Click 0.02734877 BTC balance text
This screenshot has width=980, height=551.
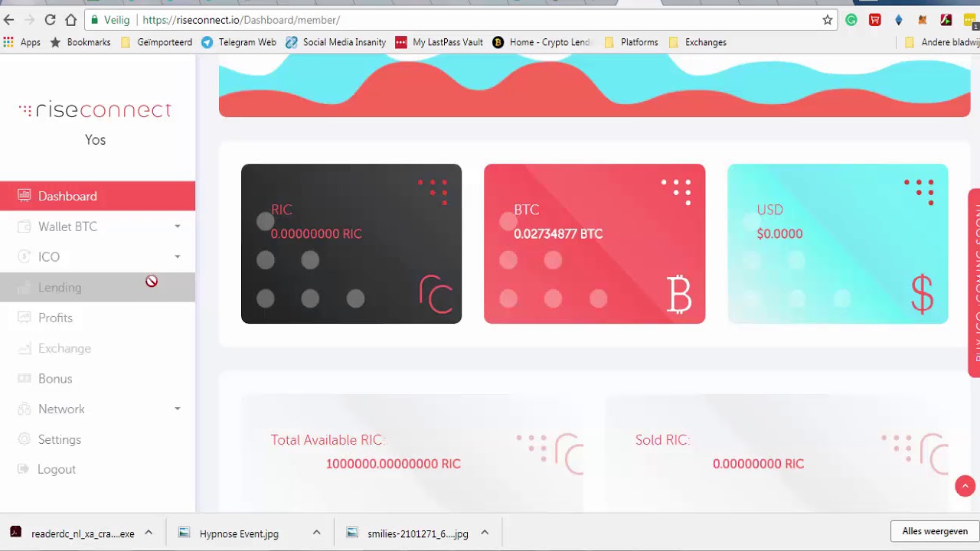(x=558, y=233)
